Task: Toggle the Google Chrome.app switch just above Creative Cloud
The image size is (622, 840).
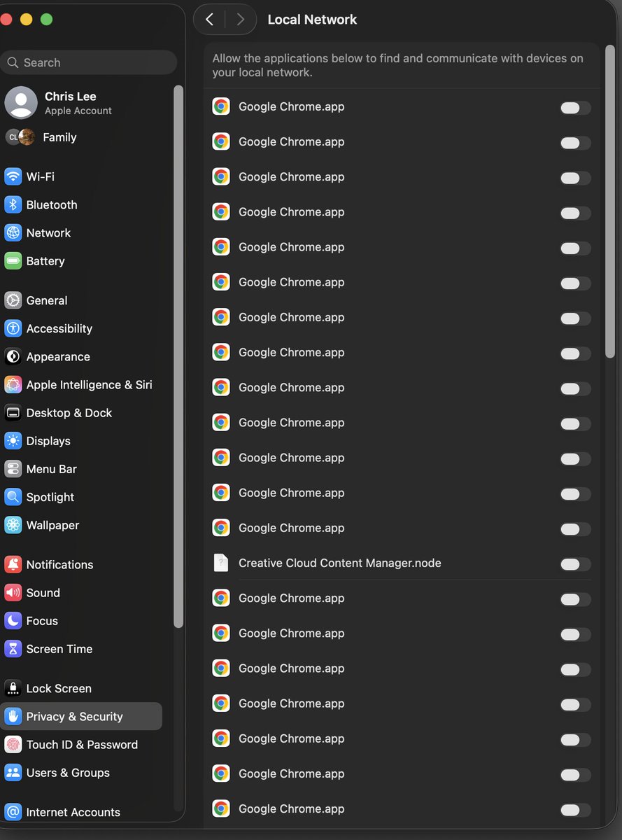Action: point(575,528)
